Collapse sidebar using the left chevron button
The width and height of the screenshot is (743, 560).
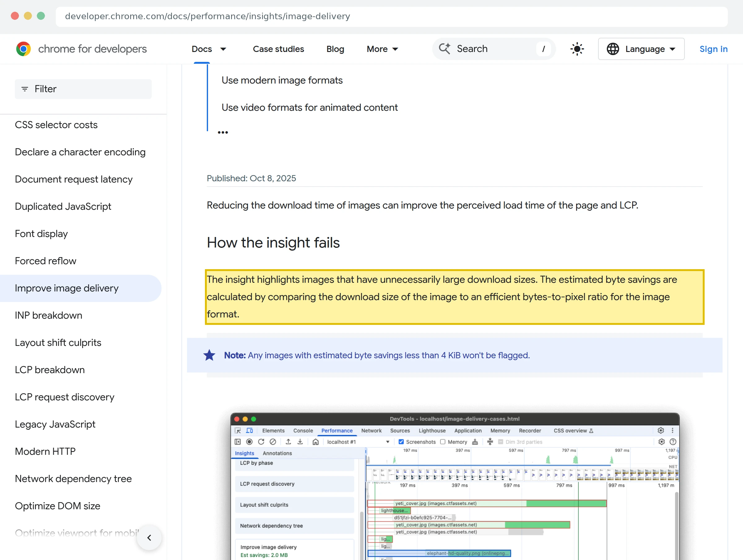[x=149, y=537]
